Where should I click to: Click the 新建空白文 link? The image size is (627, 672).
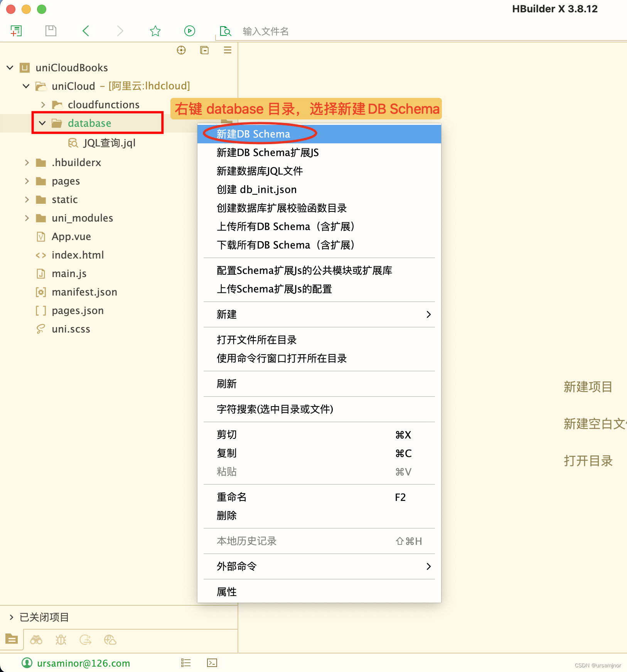click(x=595, y=424)
